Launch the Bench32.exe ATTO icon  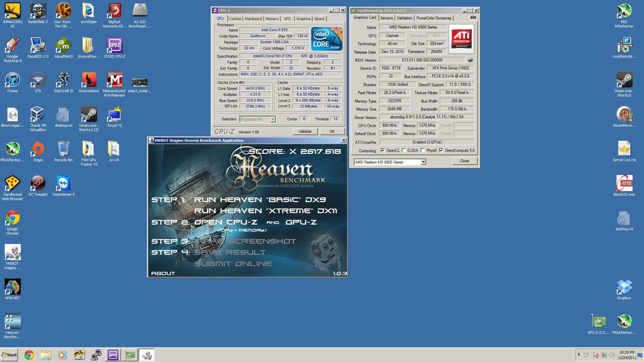624,186
